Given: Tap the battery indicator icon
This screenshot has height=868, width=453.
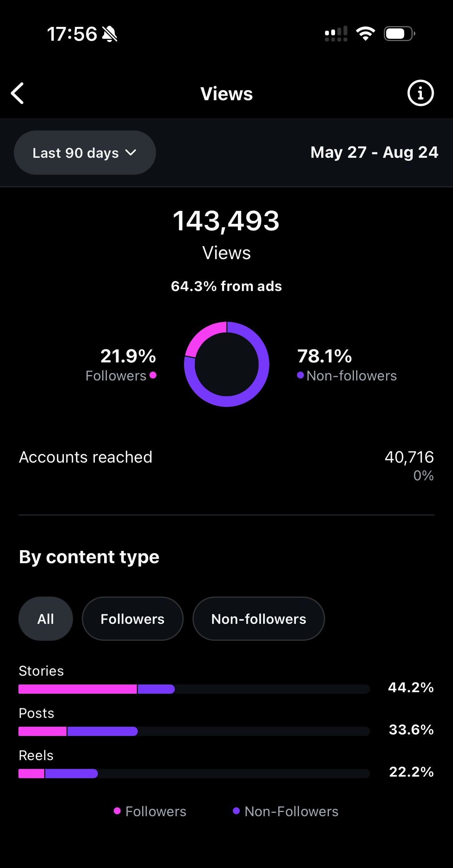Looking at the screenshot, I should tap(399, 34).
